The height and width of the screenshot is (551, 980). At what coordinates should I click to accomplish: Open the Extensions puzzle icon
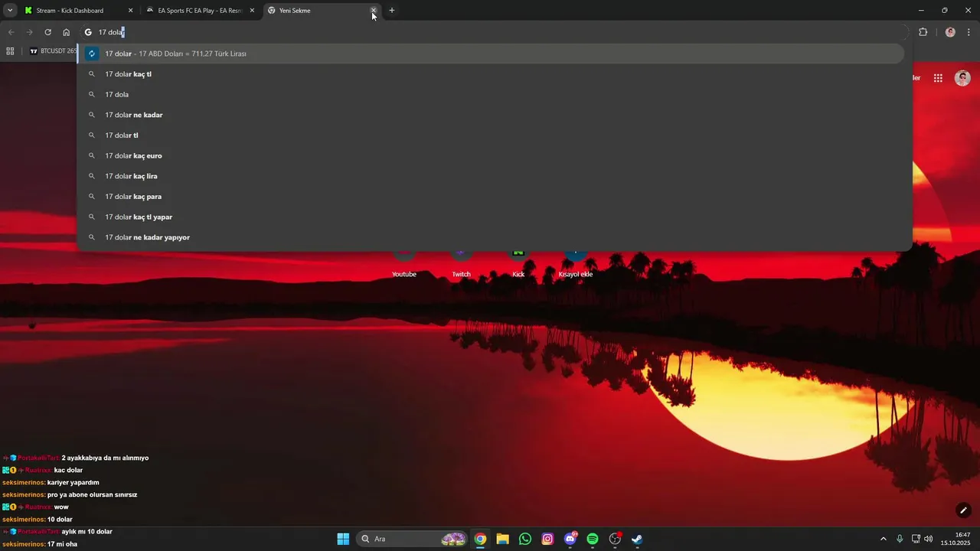coord(923,32)
